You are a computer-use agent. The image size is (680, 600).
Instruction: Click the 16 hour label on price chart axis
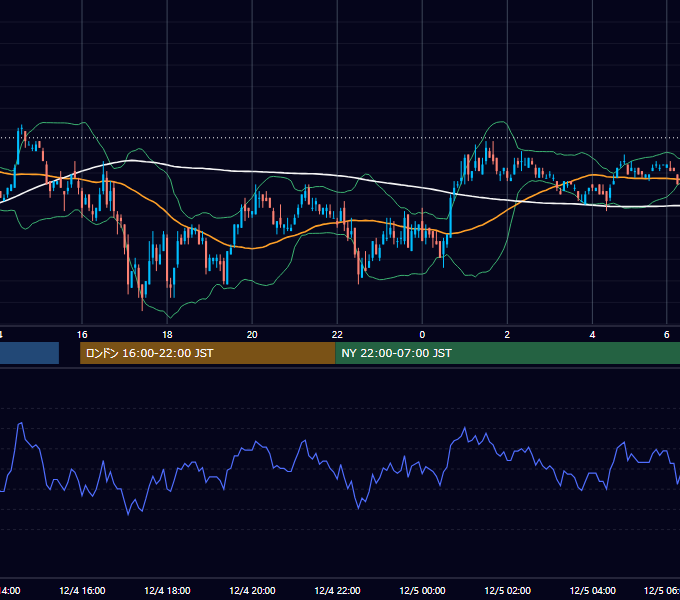click(82, 334)
